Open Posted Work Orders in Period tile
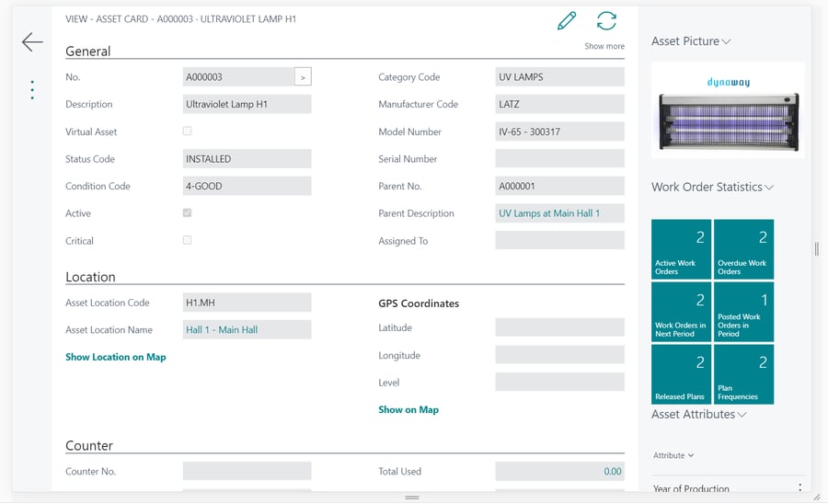 pyautogui.click(x=743, y=312)
